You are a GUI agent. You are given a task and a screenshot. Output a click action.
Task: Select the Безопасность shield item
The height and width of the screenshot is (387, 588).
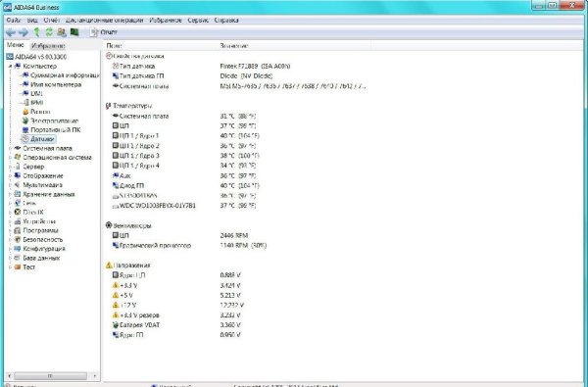click(38, 240)
